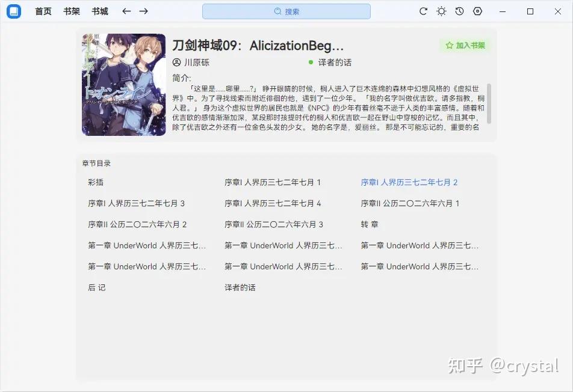The width and height of the screenshot is (573, 392).
Task: Click the back navigation arrow
Action: [126, 11]
